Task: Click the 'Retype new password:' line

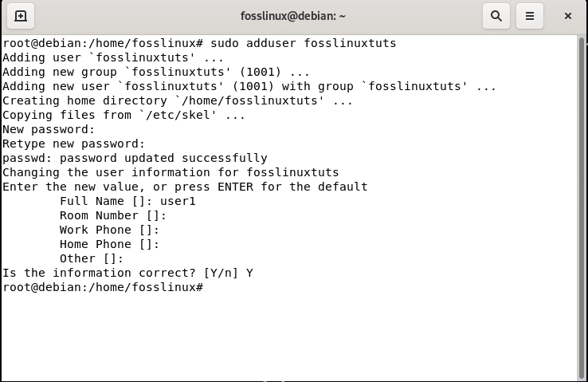Action: click(74, 144)
